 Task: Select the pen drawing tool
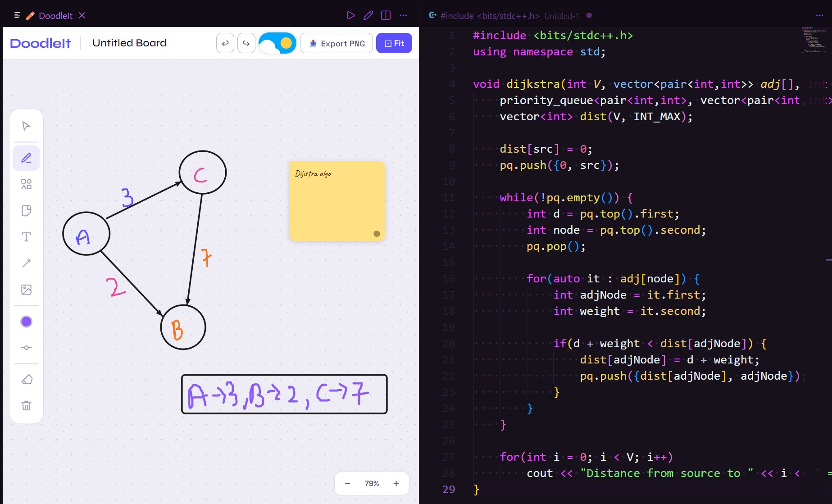point(26,158)
